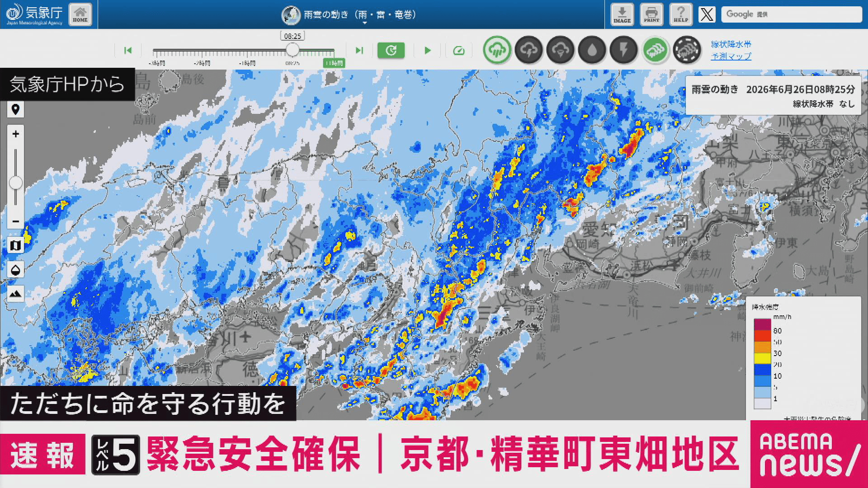Click the 雨雲の動き date time info box
Viewport: 868px width, 488px height.
pos(774,95)
